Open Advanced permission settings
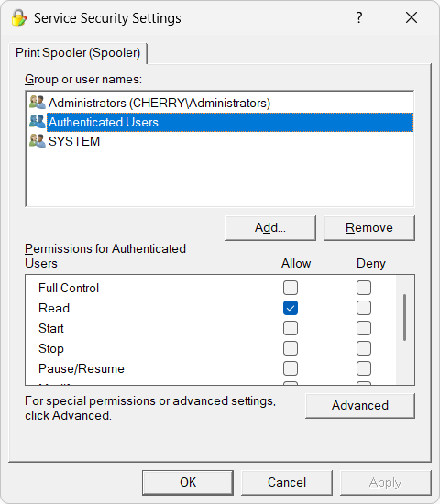Screen dimensions: 440x504 (x=360, y=406)
